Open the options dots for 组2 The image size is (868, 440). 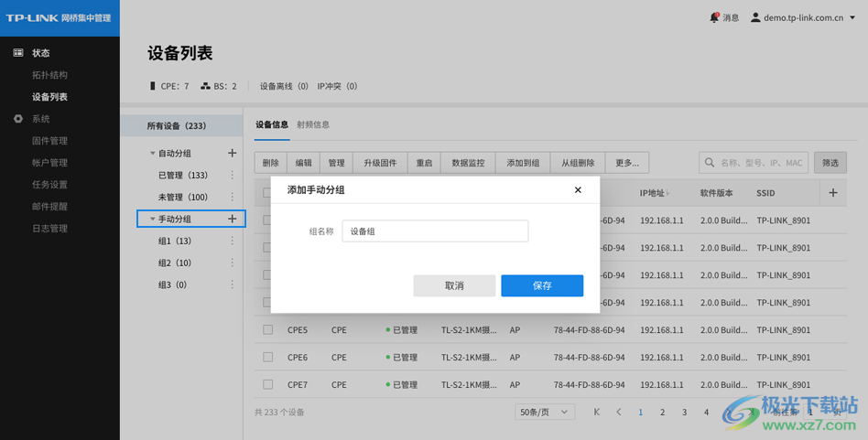pos(232,263)
